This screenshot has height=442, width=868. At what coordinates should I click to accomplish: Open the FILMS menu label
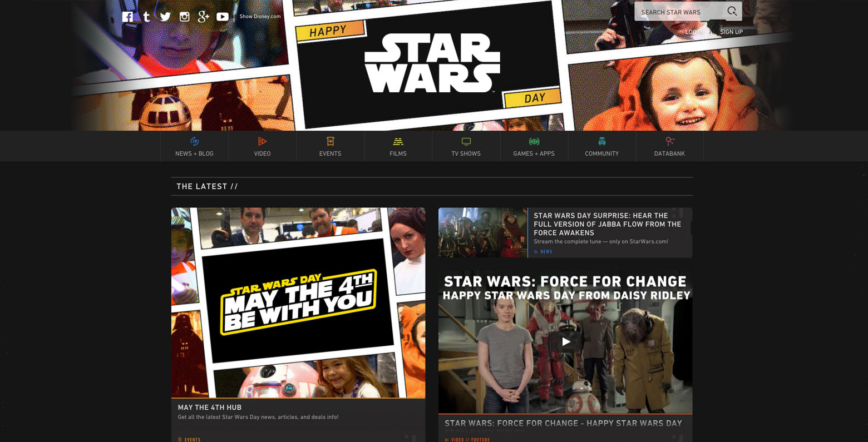tap(398, 153)
